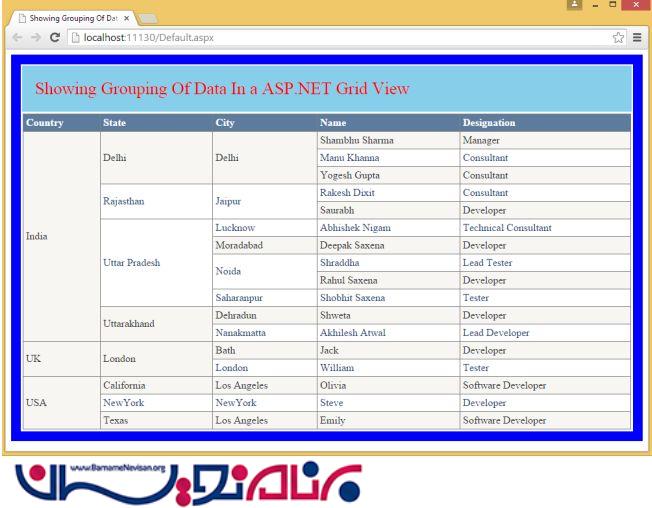Image resolution: width=652 pixels, height=508 pixels.
Task: Select the 'Technical Consultant' designation cell
Action: coord(506,228)
